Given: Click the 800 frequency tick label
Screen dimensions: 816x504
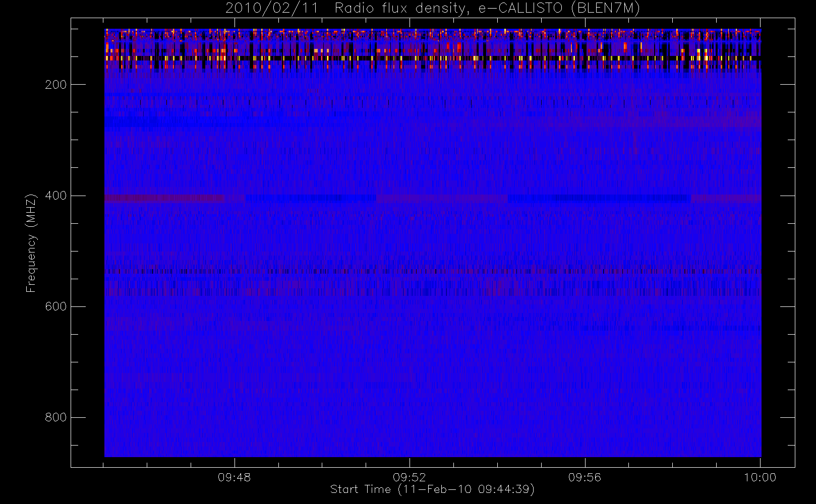Looking at the screenshot, I should [x=56, y=417].
